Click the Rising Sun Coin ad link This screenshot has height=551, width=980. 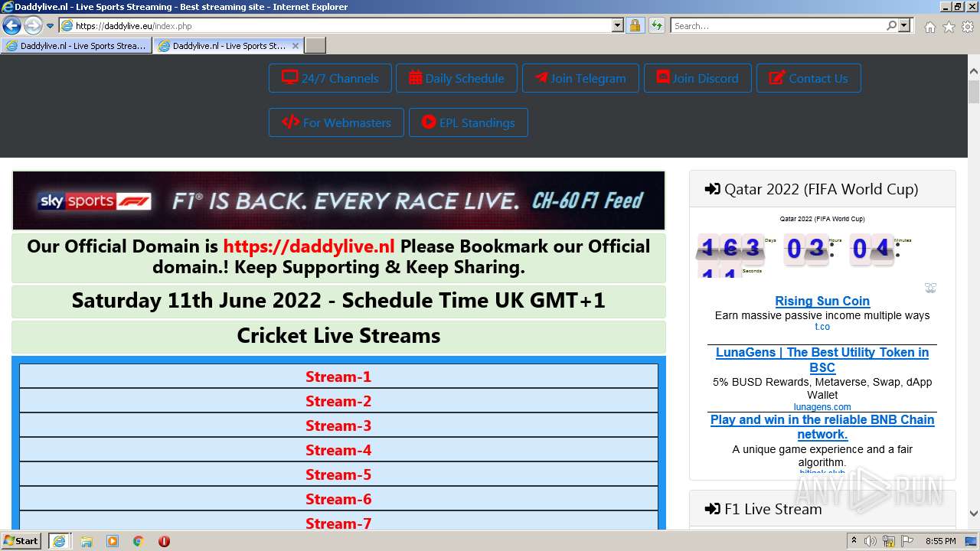click(x=822, y=301)
